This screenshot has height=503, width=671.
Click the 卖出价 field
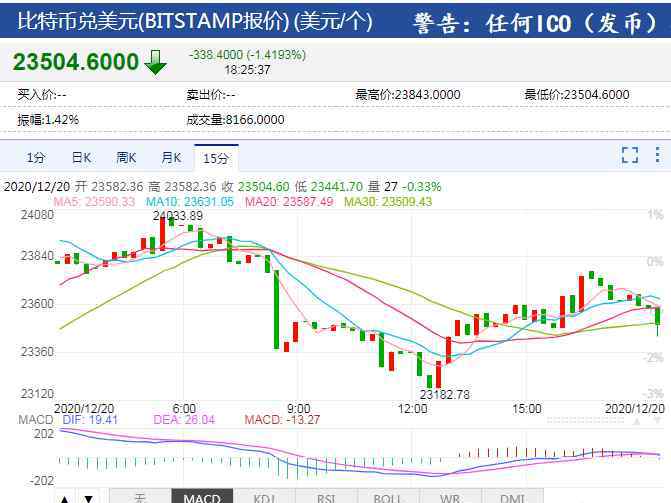pos(211,95)
